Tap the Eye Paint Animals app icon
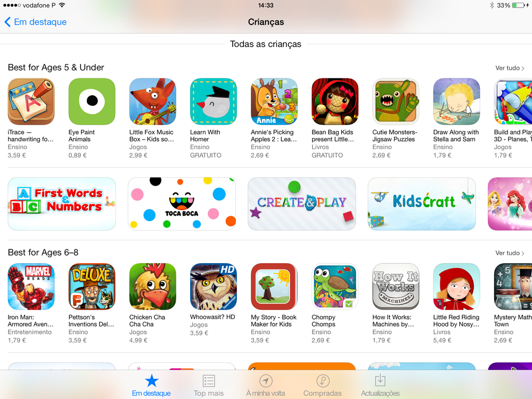Image resolution: width=532 pixels, height=399 pixels. tap(92, 101)
